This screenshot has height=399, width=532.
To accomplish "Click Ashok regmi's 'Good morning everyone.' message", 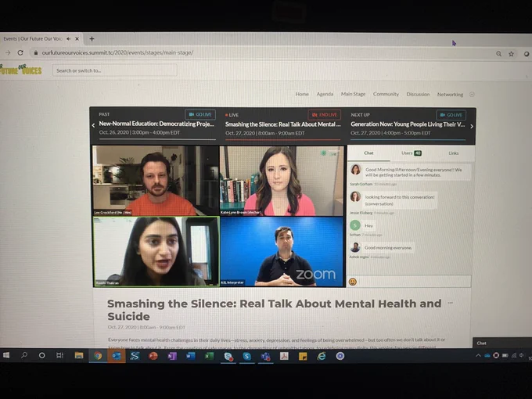I will tap(388, 248).
